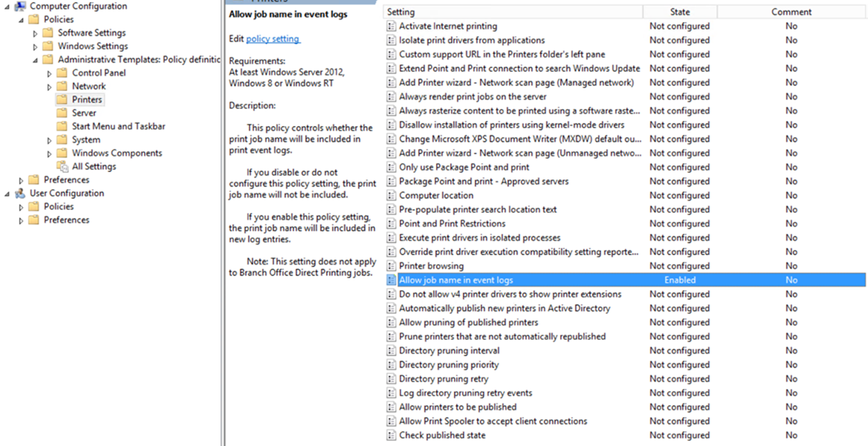Select the Directory pruning retry policy
868x446 pixels.
click(444, 379)
